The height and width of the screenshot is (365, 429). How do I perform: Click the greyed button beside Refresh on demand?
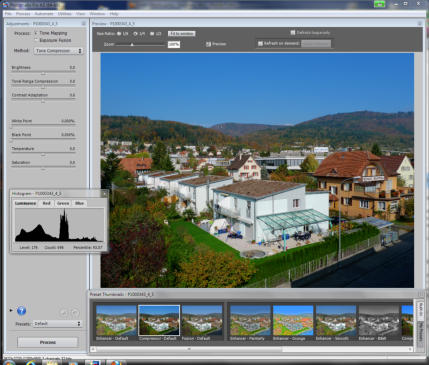316,44
